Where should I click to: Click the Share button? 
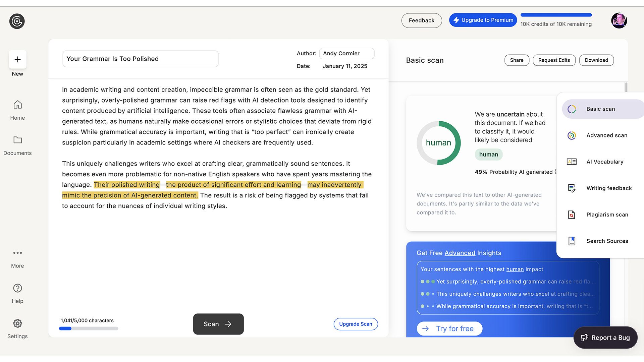coord(516,60)
